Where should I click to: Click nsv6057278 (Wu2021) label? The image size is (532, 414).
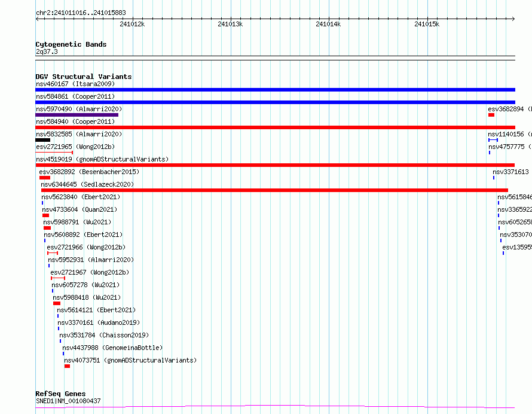coord(85,285)
